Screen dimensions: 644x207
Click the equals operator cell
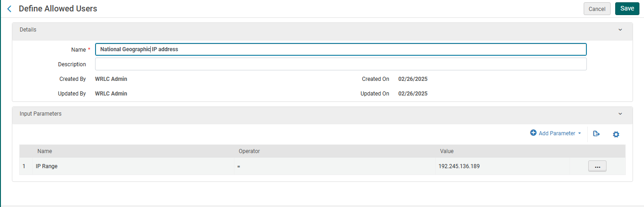[239, 166]
